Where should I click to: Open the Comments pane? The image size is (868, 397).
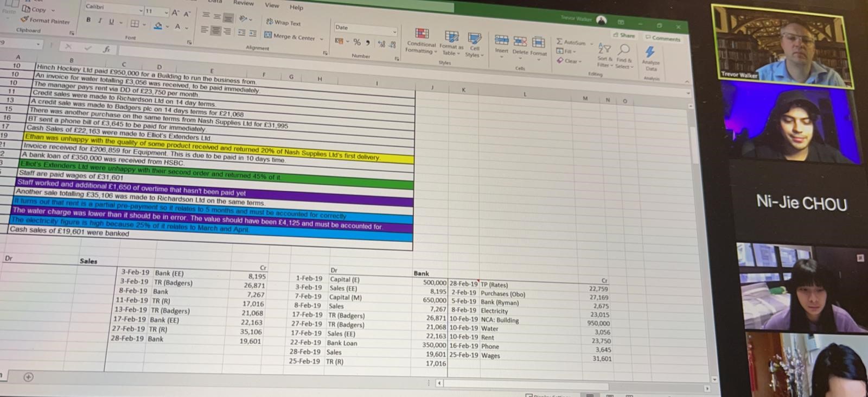tap(662, 38)
